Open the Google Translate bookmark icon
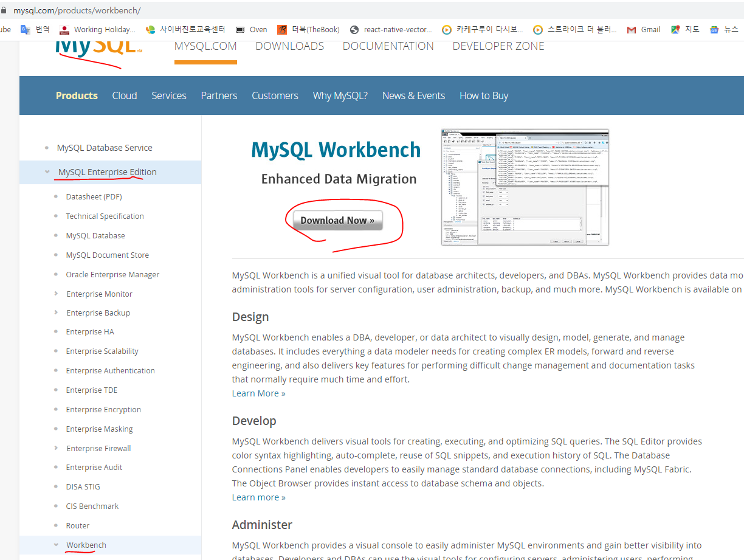The image size is (744, 560). coord(26,29)
